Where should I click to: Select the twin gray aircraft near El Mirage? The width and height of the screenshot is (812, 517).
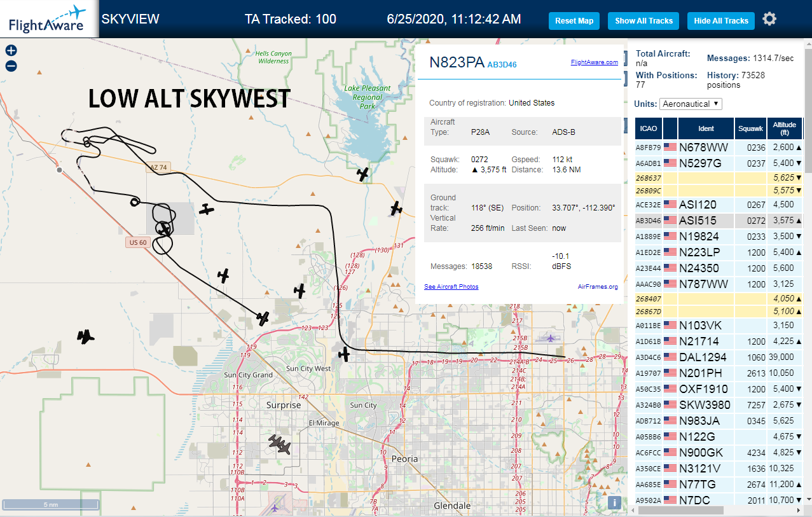coord(280,445)
